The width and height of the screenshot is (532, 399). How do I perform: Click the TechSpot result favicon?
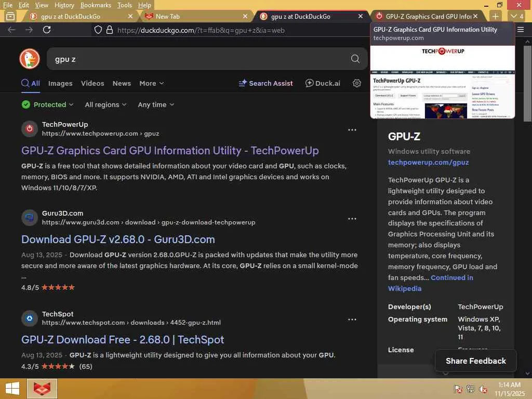tap(30, 318)
